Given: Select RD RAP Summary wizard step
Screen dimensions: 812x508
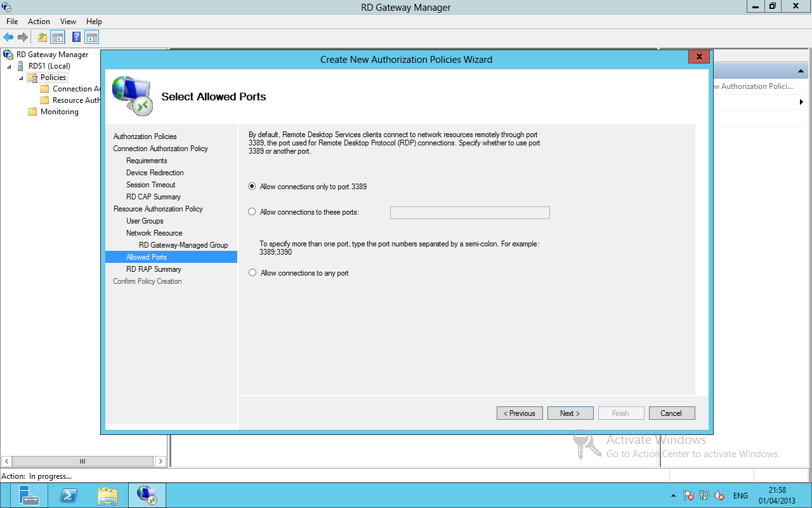Looking at the screenshot, I should [154, 269].
